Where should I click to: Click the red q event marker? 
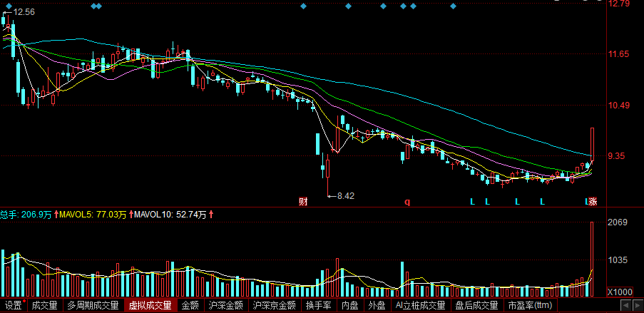(x=407, y=202)
